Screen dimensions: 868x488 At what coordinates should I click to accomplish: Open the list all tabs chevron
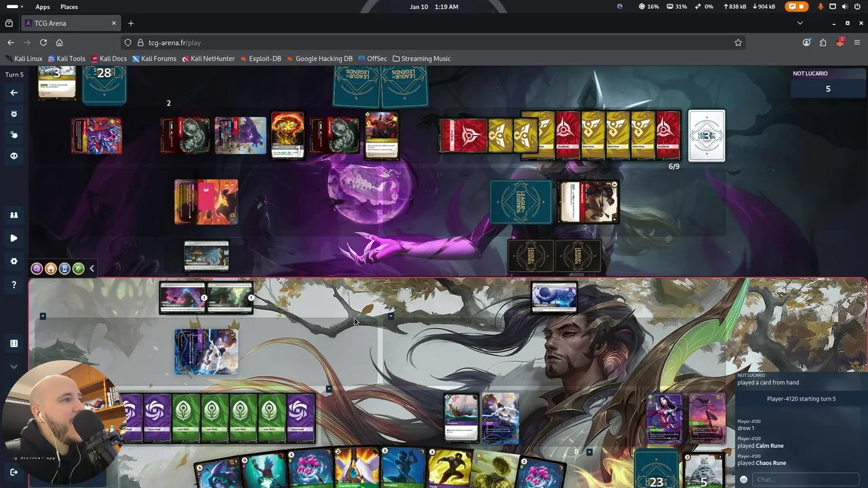pos(800,23)
